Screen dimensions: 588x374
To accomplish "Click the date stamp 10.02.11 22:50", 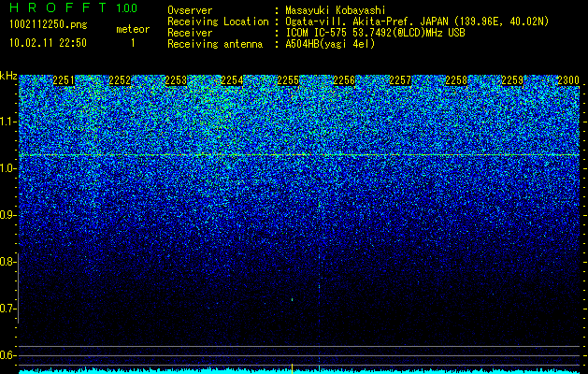I will coord(48,43).
